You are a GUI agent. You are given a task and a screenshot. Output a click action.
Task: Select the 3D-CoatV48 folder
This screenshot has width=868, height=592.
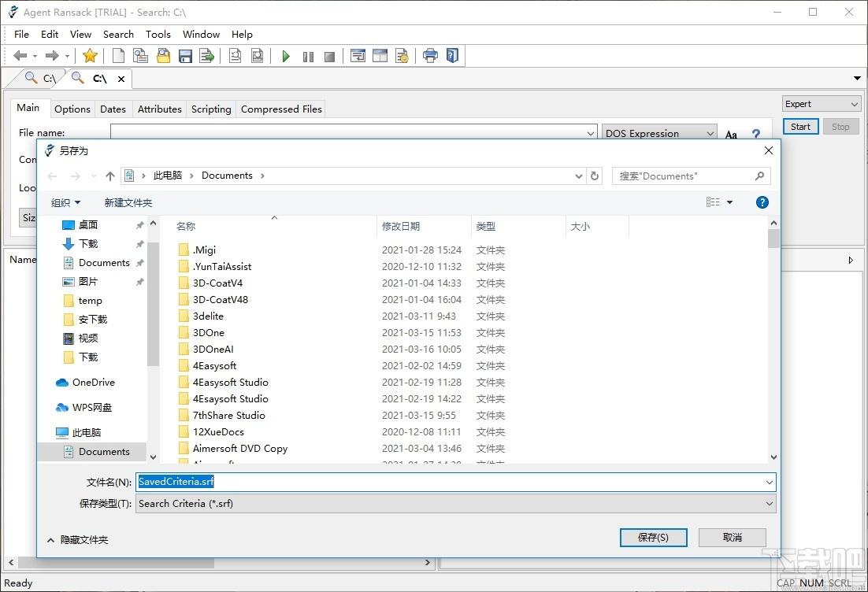point(221,299)
